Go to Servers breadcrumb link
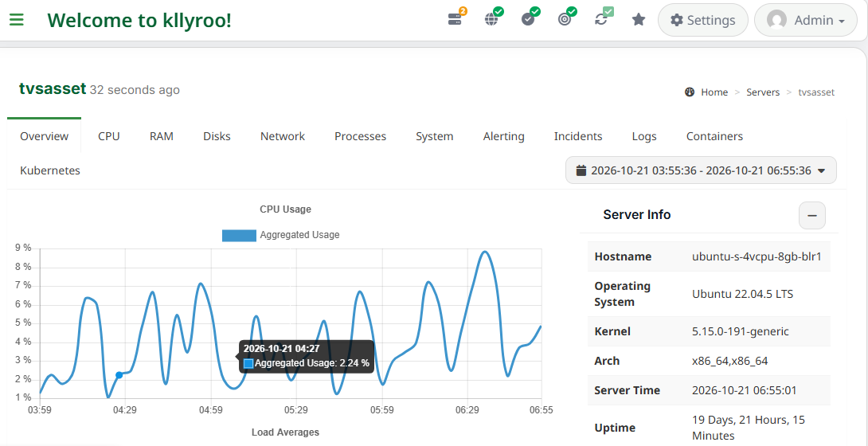This screenshot has height=446, width=868. [x=763, y=92]
